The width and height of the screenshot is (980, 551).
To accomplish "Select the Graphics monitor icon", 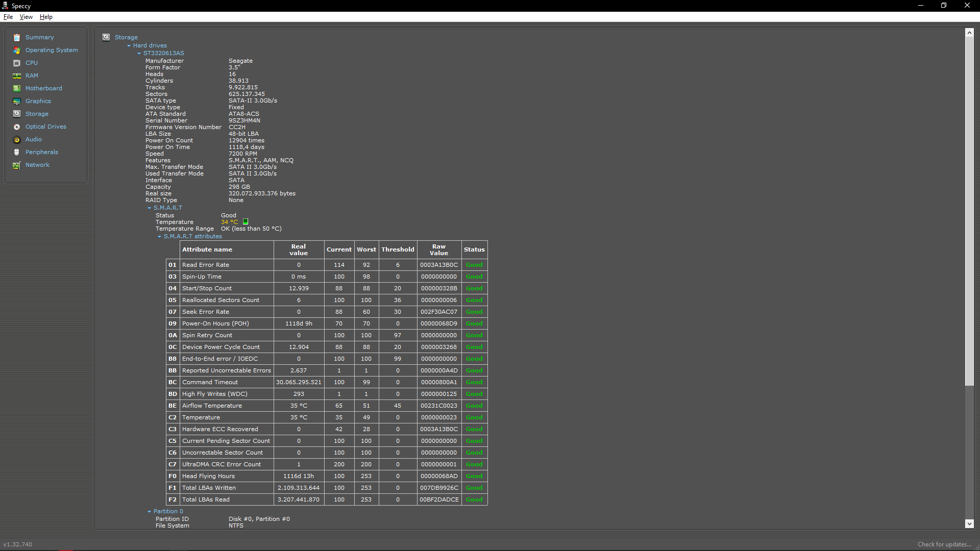I will pos(17,101).
